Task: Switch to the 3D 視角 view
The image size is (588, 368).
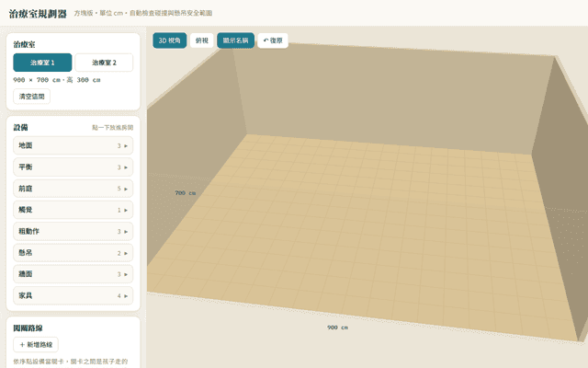Action: click(x=169, y=40)
